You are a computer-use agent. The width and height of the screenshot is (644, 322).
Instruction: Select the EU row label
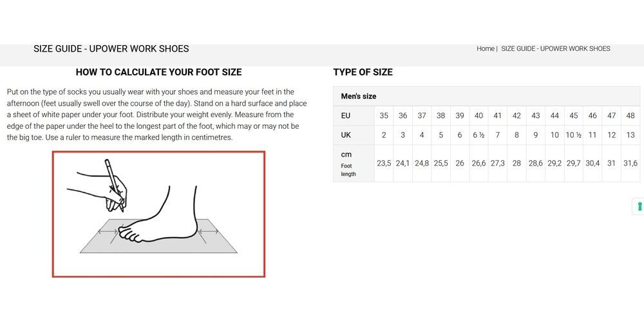pyautogui.click(x=346, y=116)
